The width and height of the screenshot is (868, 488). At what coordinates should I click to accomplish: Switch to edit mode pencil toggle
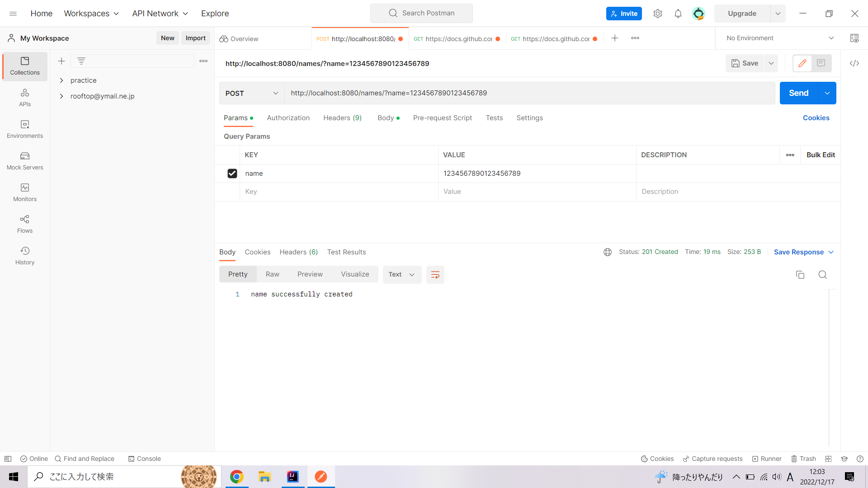point(802,63)
